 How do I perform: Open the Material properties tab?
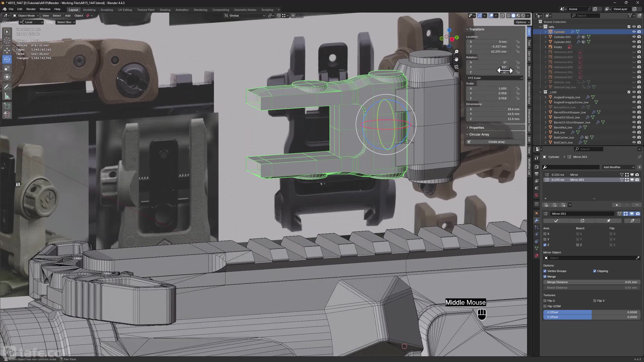pos(537,255)
